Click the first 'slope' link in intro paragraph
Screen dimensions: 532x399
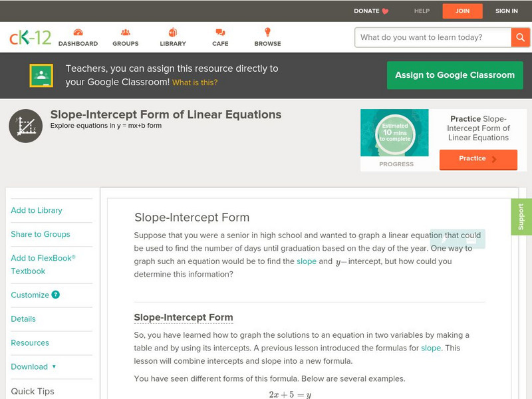coord(307,261)
